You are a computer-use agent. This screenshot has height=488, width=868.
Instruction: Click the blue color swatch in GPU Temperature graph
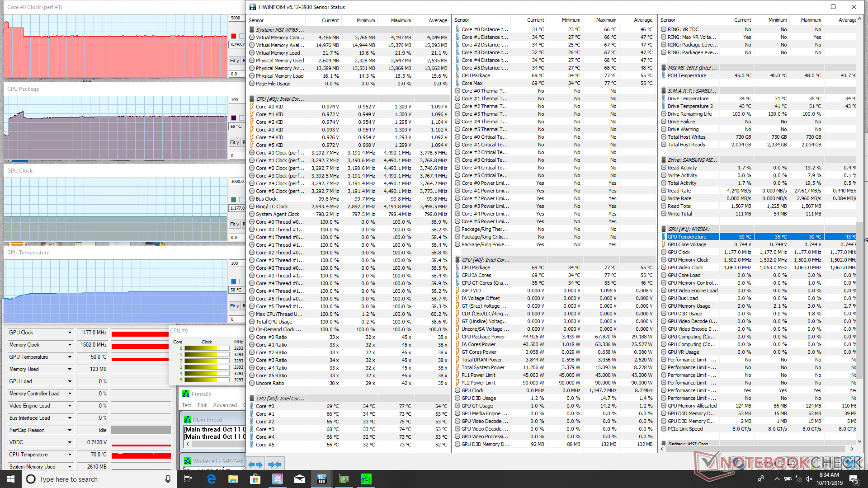[233, 282]
